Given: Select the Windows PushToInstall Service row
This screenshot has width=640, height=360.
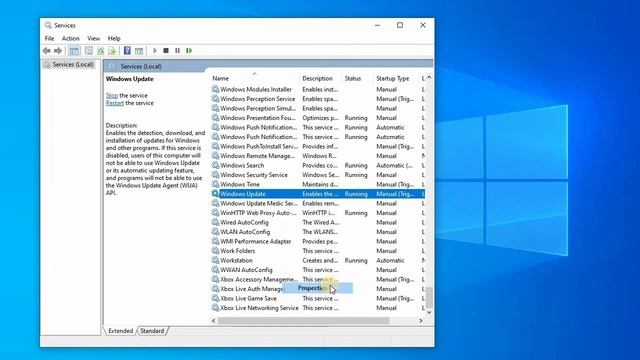Looking at the screenshot, I should point(318,146).
